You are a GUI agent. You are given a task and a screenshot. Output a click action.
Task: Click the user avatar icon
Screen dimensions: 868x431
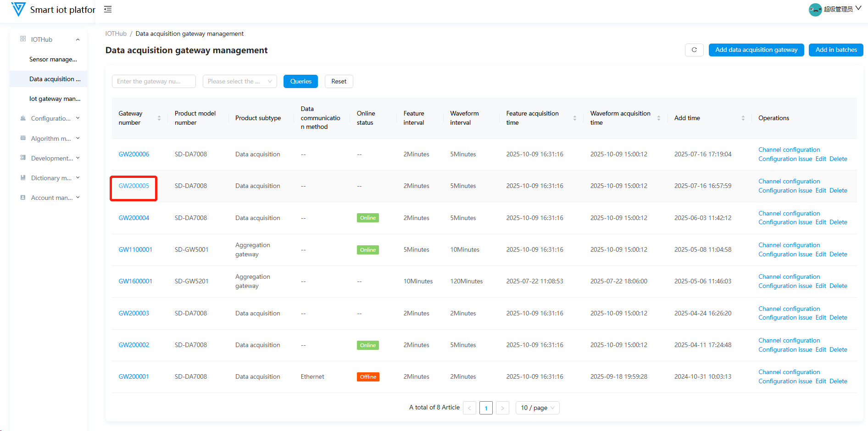[815, 10]
